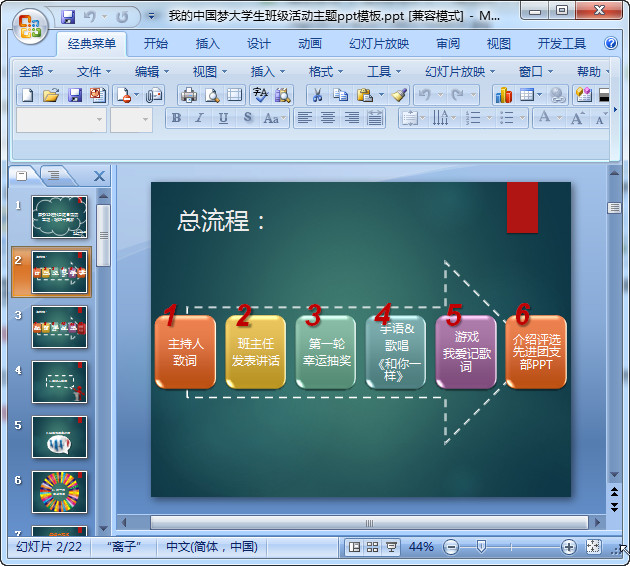Screen dimensions: 630x566
Task: Click the Align Text Left icon
Action: tap(305, 118)
